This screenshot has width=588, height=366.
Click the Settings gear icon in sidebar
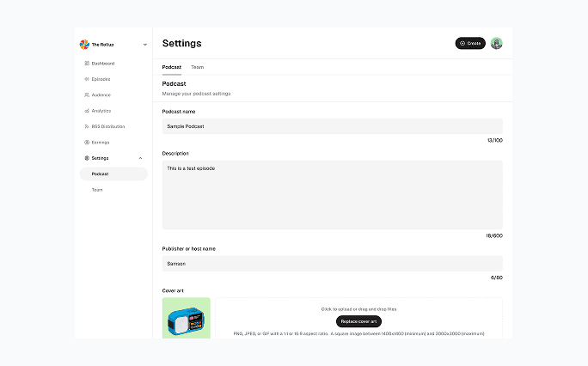point(87,158)
